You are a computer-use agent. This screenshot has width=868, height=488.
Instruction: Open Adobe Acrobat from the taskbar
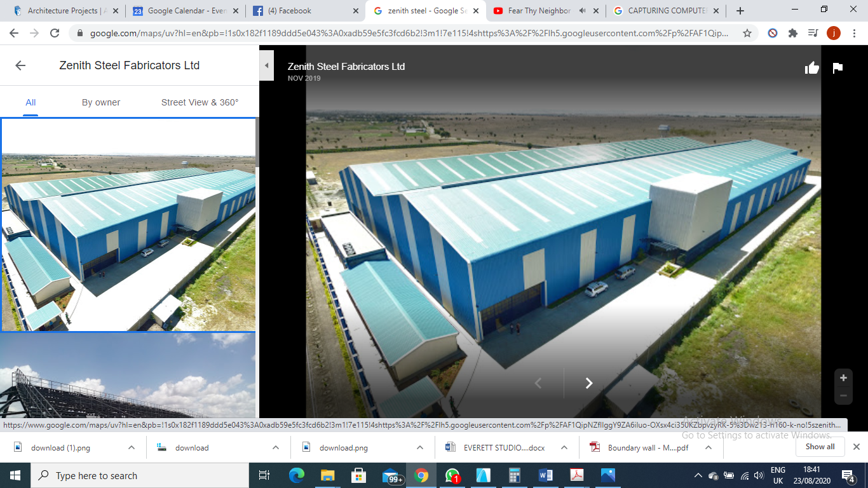click(x=578, y=475)
